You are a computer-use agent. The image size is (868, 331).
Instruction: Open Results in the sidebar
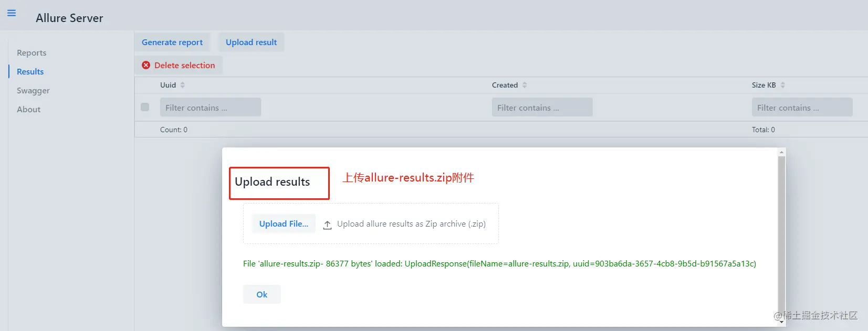pyautogui.click(x=30, y=72)
